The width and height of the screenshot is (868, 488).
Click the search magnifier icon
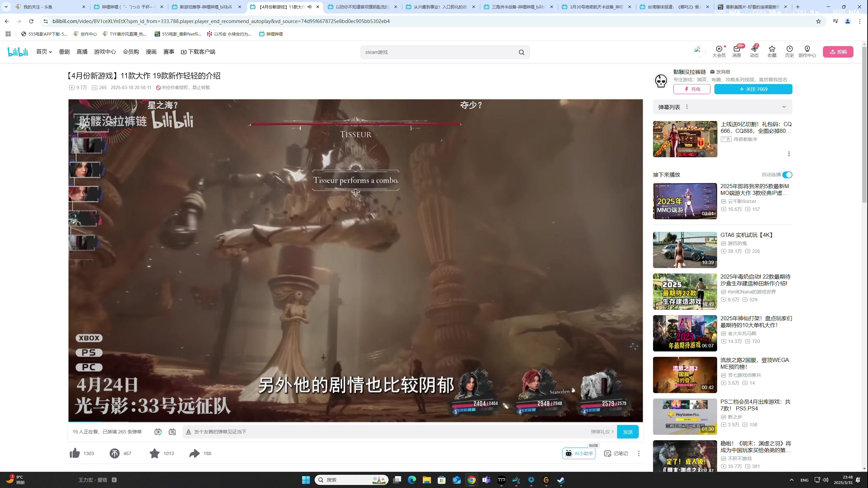tap(521, 52)
